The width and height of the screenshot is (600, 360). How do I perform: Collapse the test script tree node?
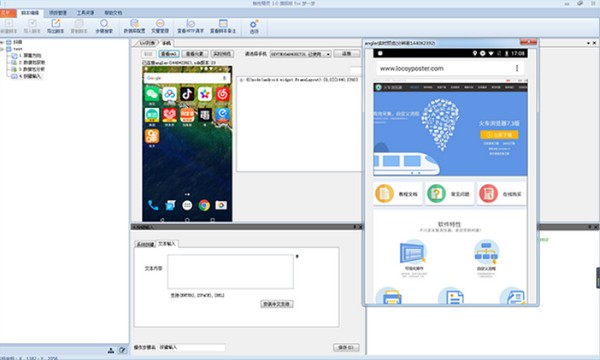2,49
